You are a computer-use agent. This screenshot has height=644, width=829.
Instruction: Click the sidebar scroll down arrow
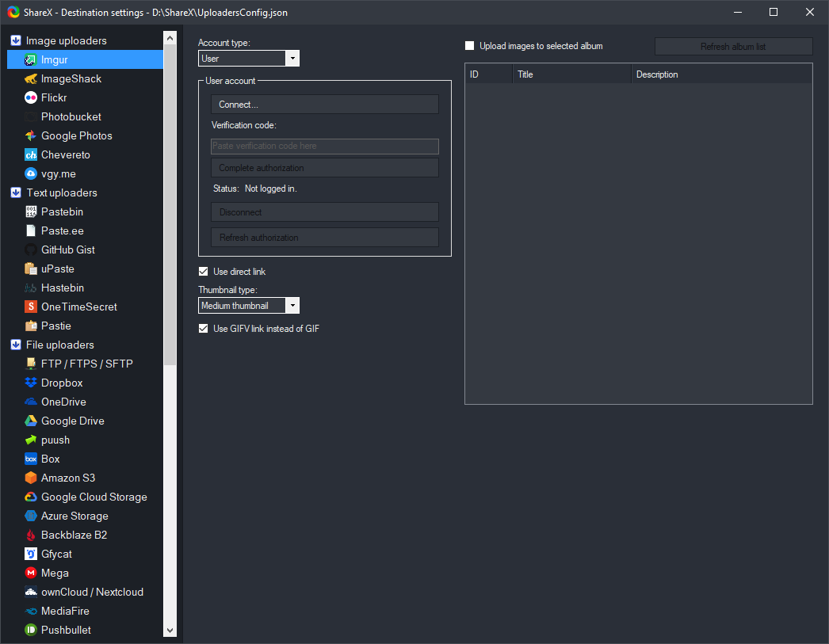click(x=170, y=630)
